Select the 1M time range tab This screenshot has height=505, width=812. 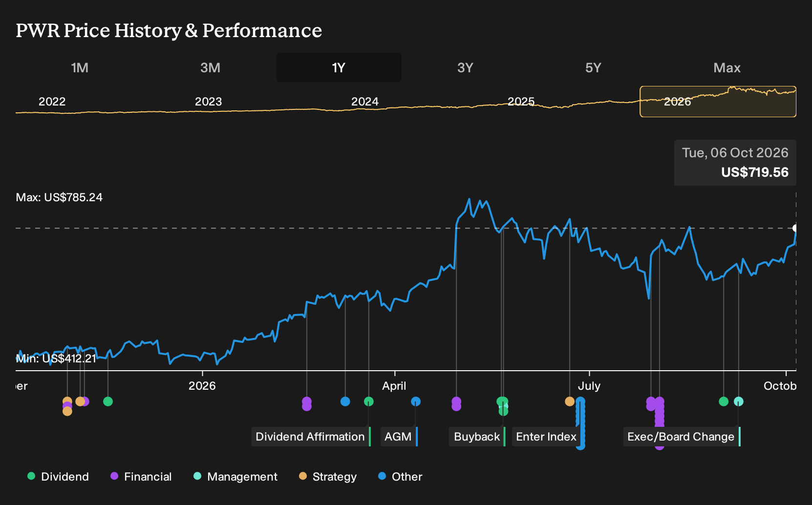coord(80,67)
